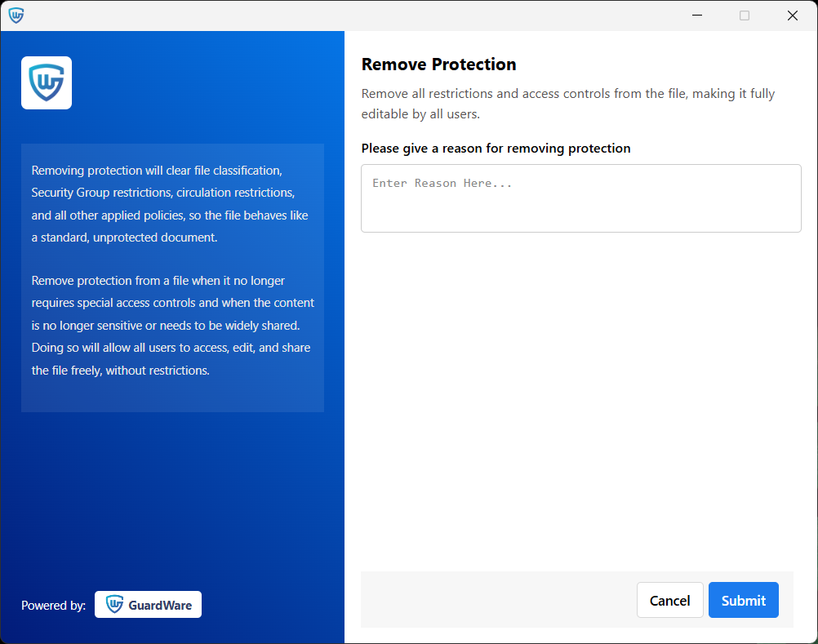This screenshot has height=644, width=818.
Task: Cancel removing protection from the file
Action: tap(669, 600)
